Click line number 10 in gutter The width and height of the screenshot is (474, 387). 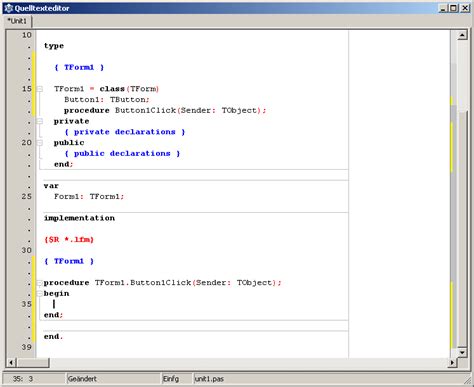[27, 35]
